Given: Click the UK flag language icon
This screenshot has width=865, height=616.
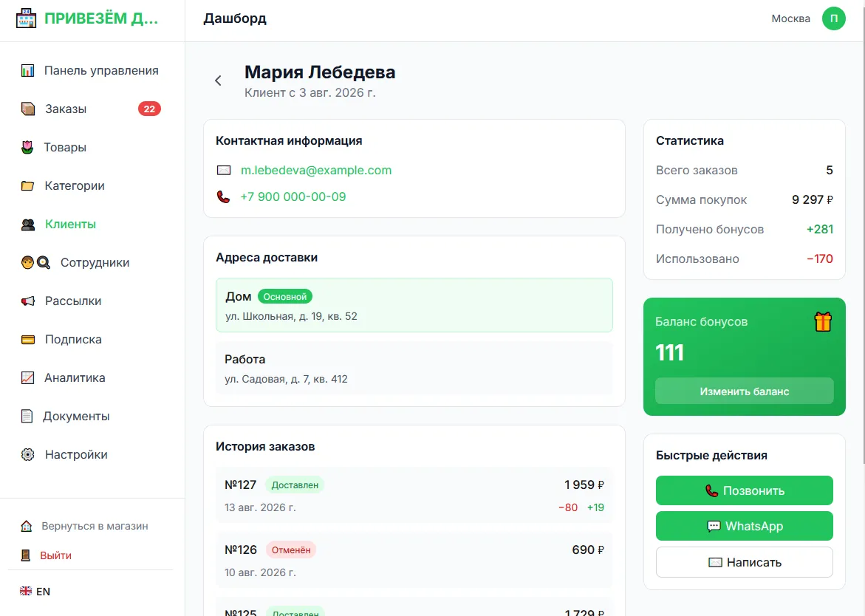Looking at the screenshot, I should point(26,591).
